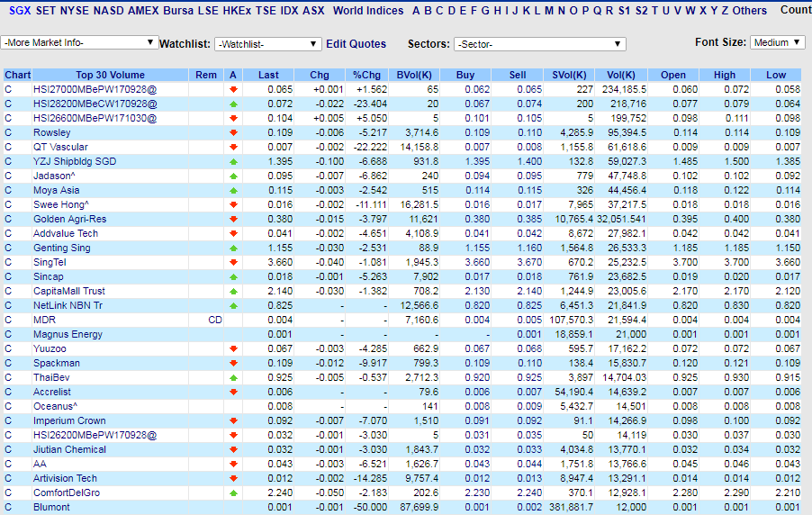812x515 pixels.
Task: Open chart 'C' for Genting Sing
Action: (x=8, y=248)
